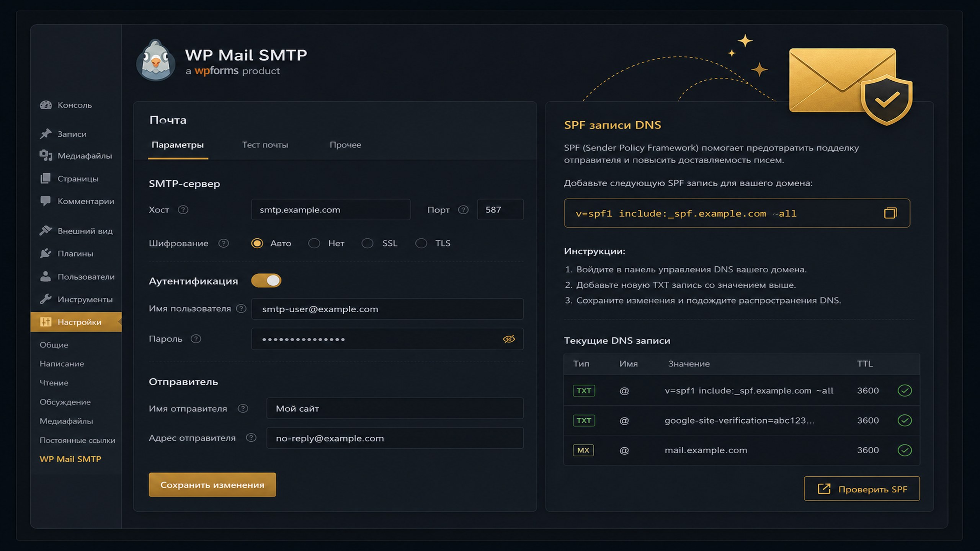Viewport: 980px width, 551px height.
Task: Switch to the Прочее tab
Action: (x=345, y=145)
